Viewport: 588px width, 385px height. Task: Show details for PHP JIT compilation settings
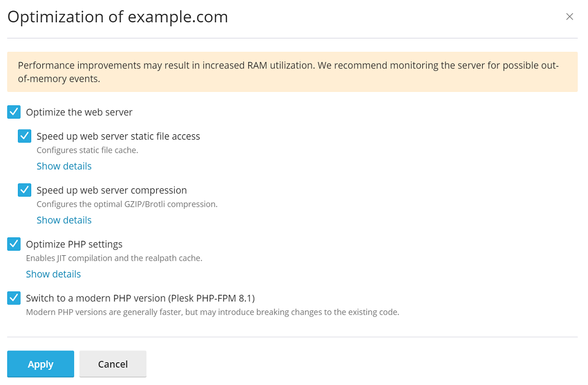tap(53, 274)
